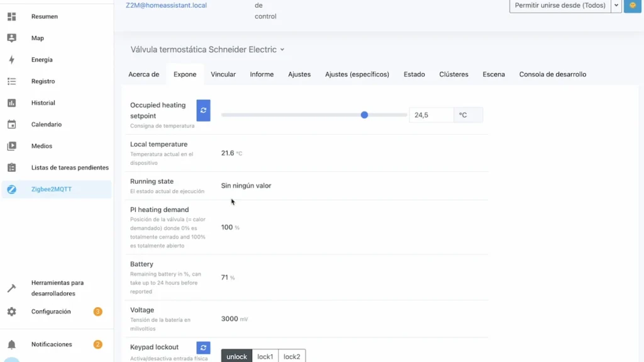Open the Resumen dashboard icon
The height and width of the screenshot is (362, 644).
(x=11, y=16)
